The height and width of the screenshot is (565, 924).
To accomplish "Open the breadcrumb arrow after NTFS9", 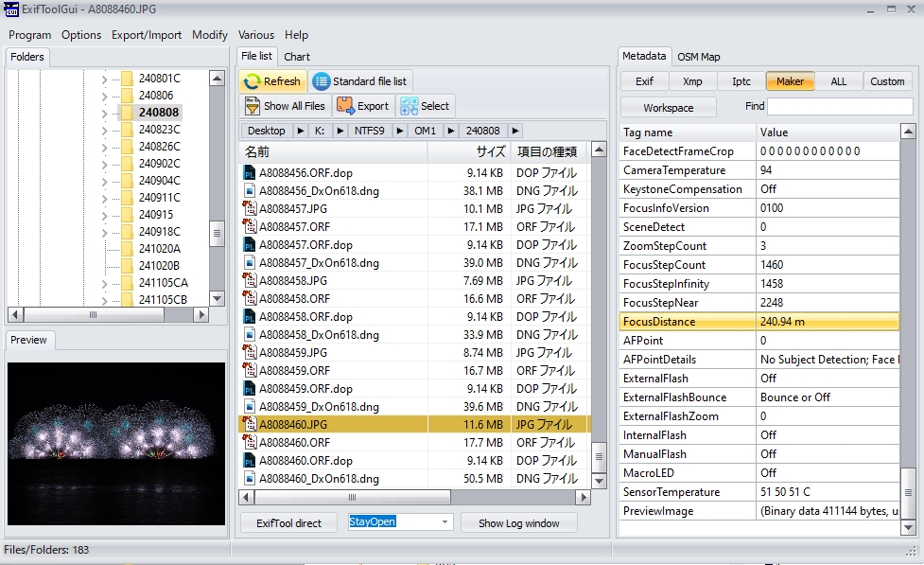I will [399, 131].
